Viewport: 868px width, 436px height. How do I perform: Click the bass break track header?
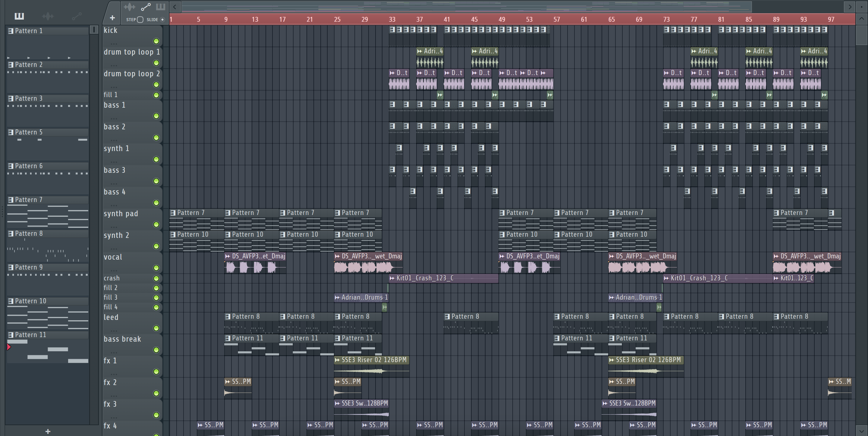click(132, 345)
